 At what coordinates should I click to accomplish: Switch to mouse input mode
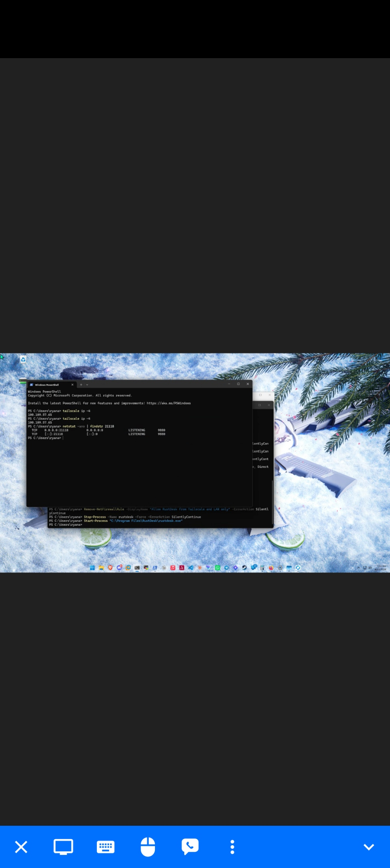(x=148, y=847)
